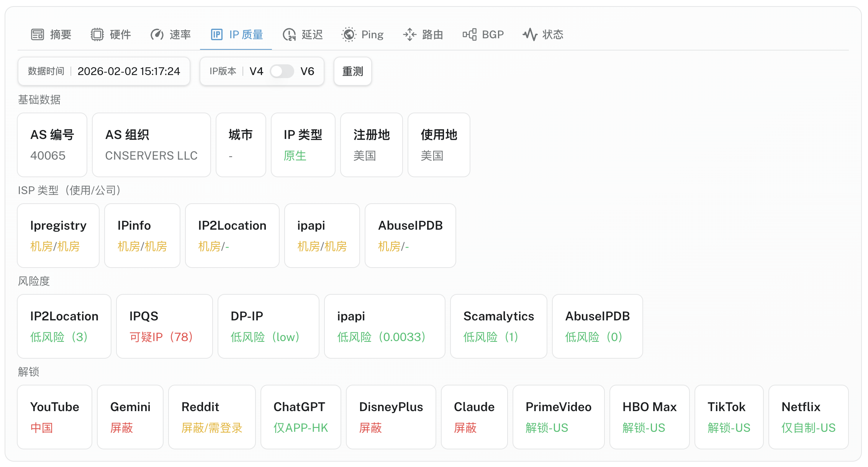Viewport: 868px width, 467px height.
Task: Click the IPQS risk card
Action: 164,326
